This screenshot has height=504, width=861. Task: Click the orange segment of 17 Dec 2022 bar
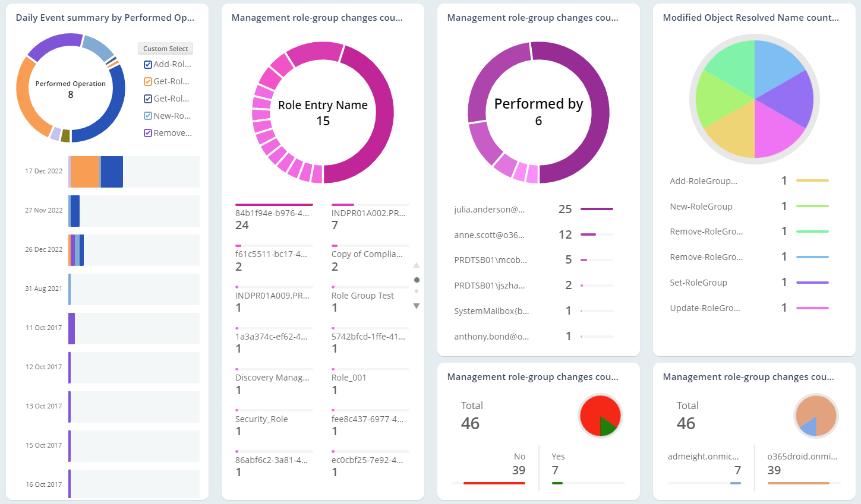[85, 172]
